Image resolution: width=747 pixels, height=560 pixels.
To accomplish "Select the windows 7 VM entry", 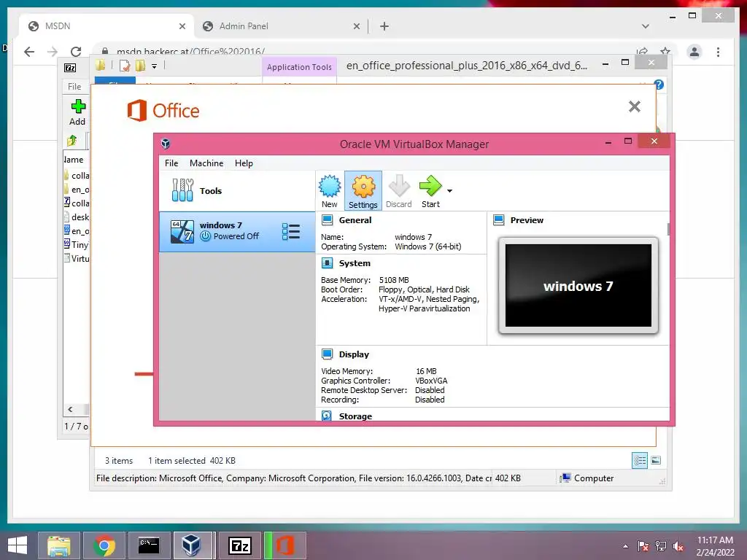I will (237, 232).
